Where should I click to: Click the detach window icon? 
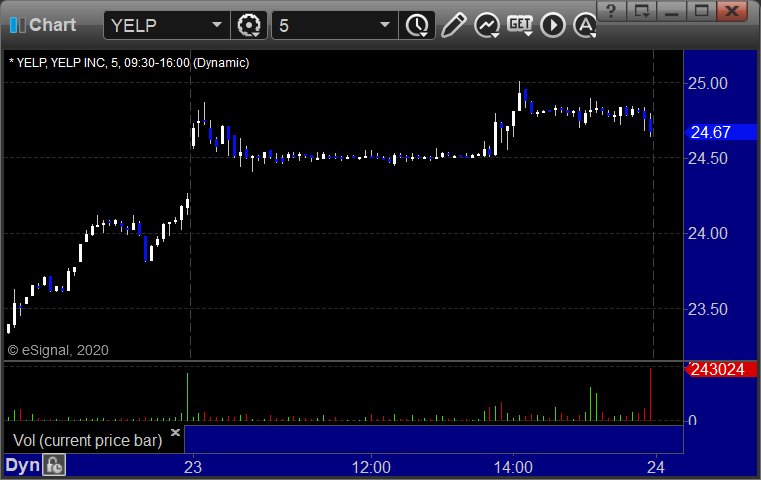tap(641, 10)
